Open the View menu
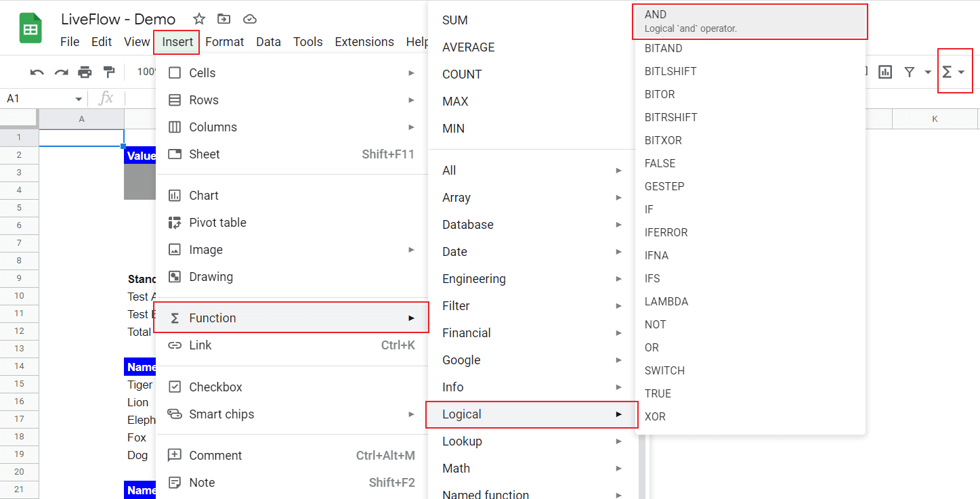 point(137,42)
